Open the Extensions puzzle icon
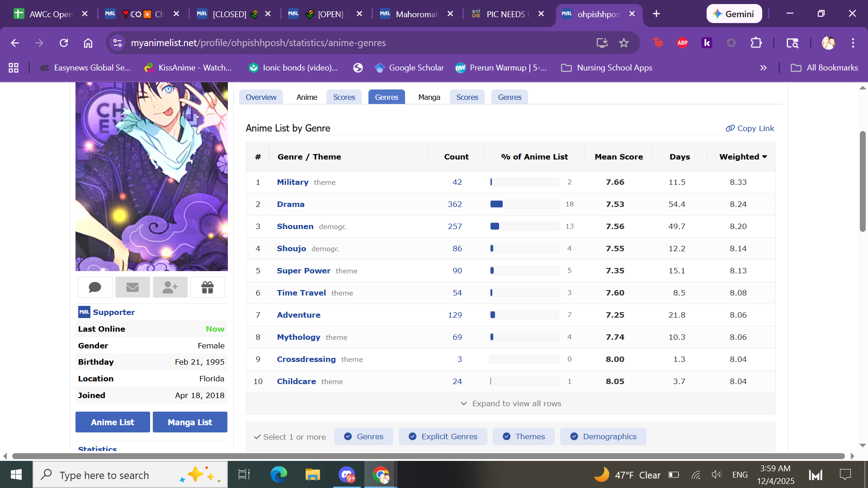This screenshot has width=868, height=488. point(756,43)
